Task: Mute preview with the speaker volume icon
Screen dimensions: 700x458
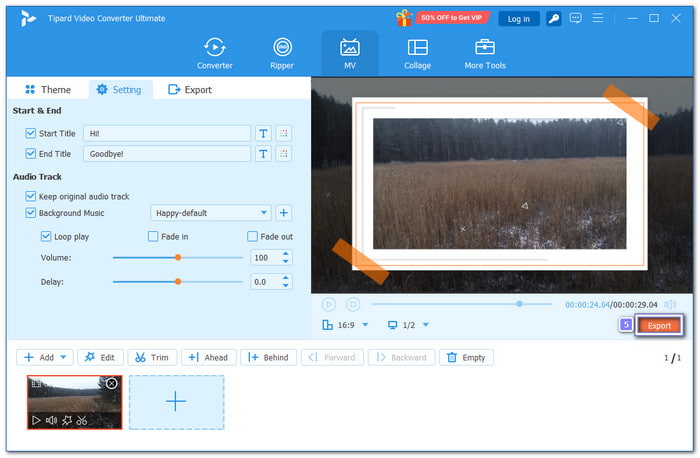Action: coord(670,304)
